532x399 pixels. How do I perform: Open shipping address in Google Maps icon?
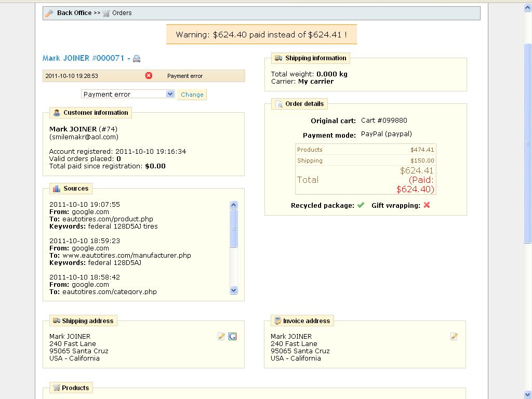(232, 336)
